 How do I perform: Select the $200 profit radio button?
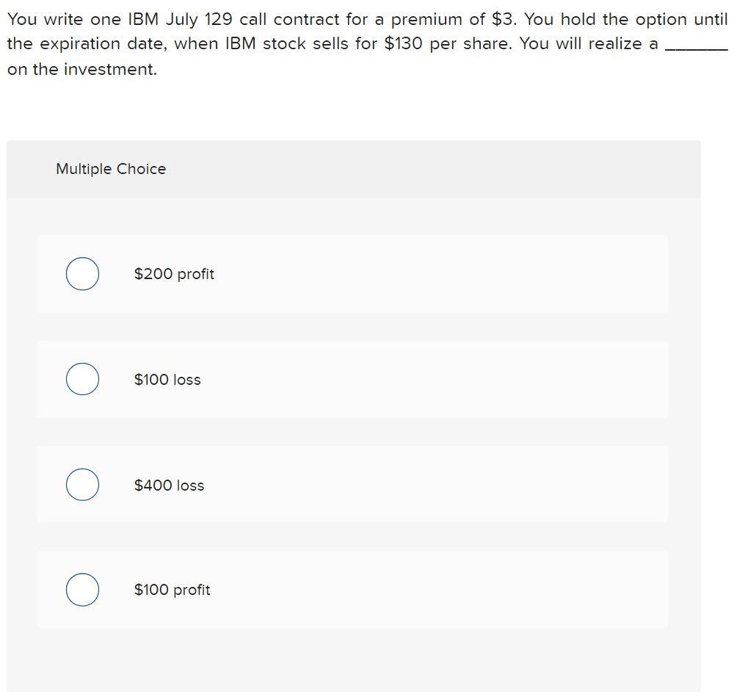82,273
